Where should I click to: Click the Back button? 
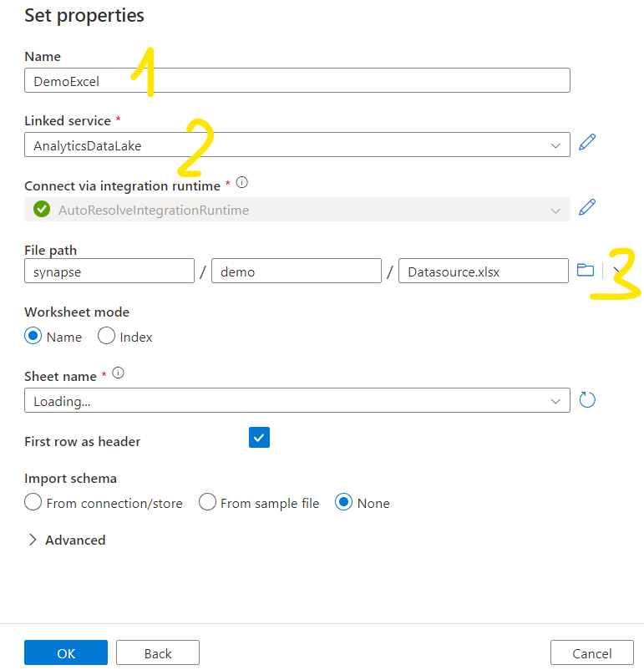click(157, 653)
